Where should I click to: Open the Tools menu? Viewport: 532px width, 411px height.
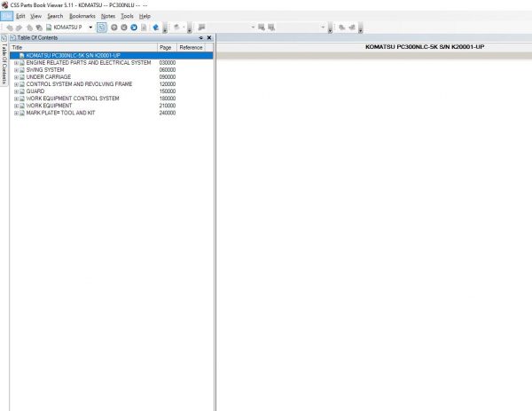(x=127, y=16)
